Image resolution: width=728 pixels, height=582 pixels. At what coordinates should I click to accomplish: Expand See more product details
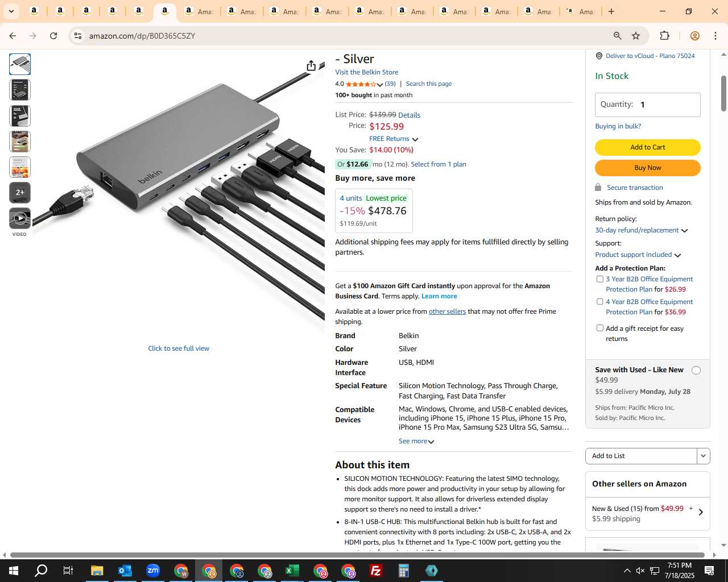coord(416,441)
